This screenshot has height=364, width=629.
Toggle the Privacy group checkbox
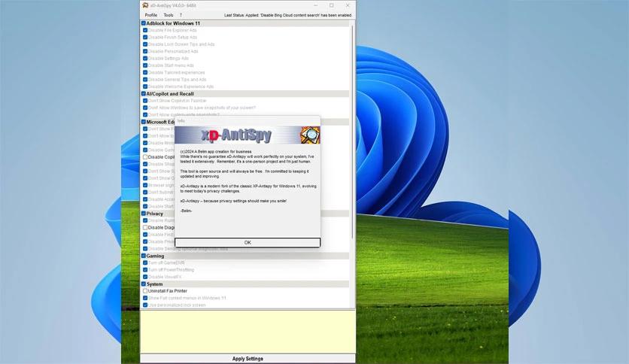point(144,214)
